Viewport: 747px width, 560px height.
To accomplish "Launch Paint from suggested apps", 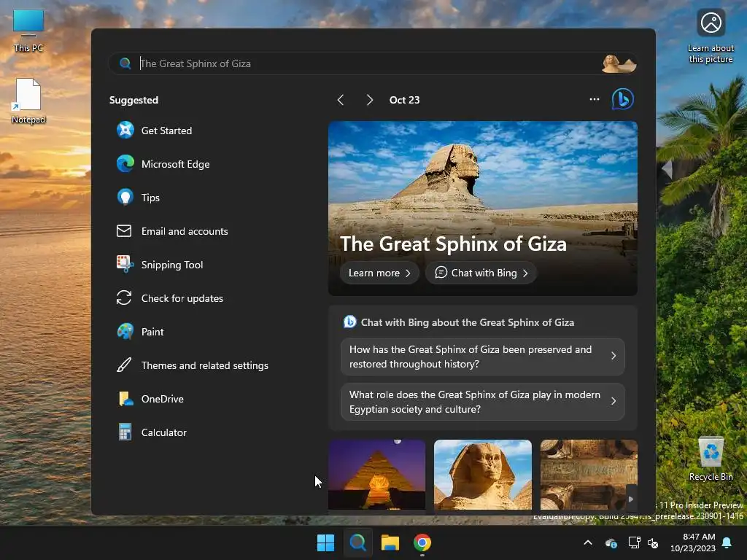I will point(141,332).
